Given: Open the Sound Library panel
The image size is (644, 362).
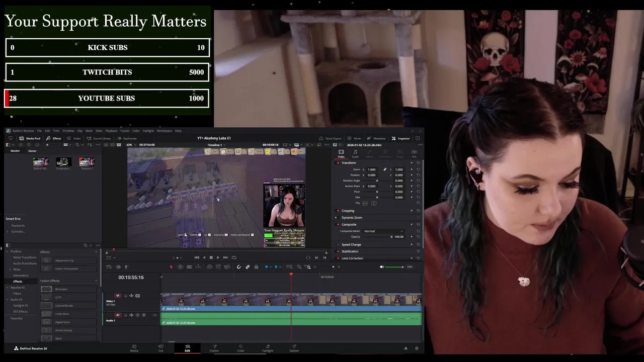Looking at the screenshot, I should [x=99, y=138].
